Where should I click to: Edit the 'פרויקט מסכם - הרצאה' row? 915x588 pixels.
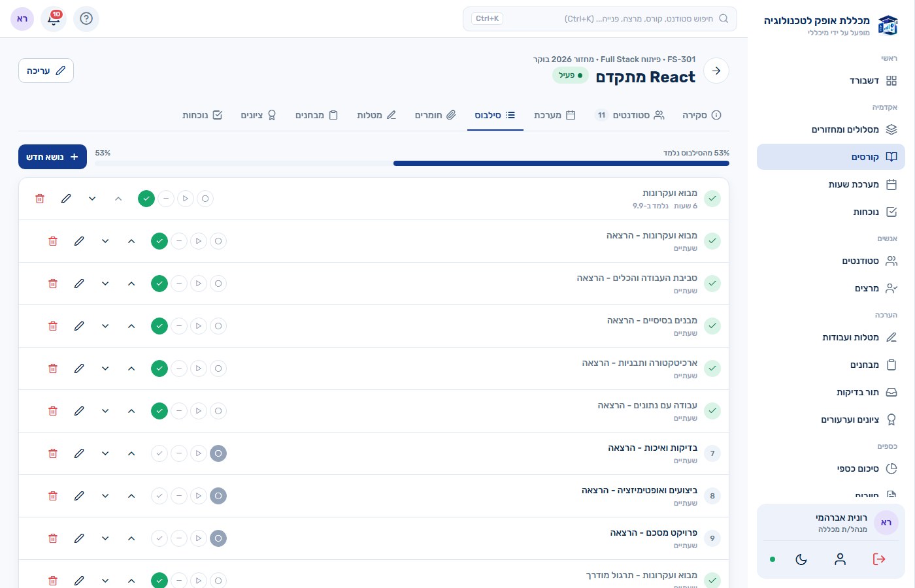coord(79,538)
